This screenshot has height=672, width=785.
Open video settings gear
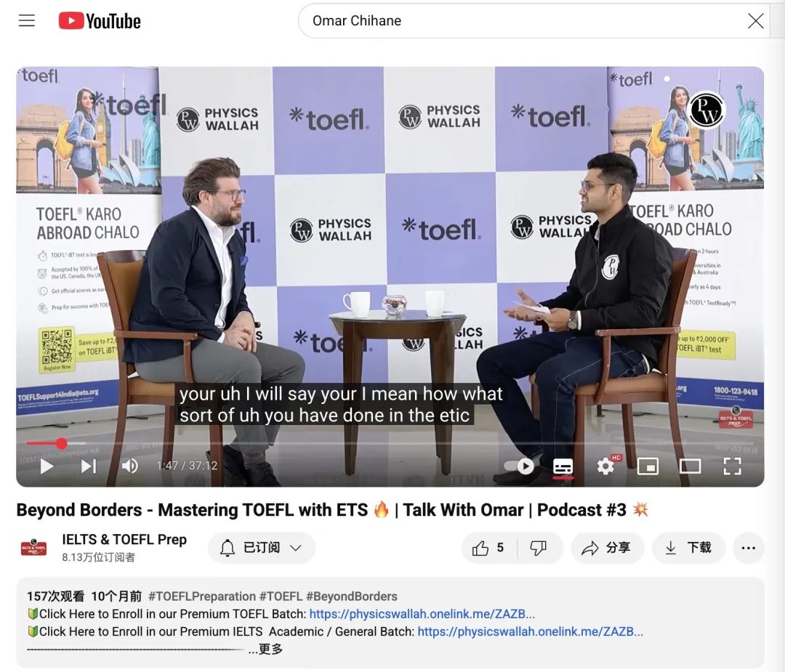(606, 466)
